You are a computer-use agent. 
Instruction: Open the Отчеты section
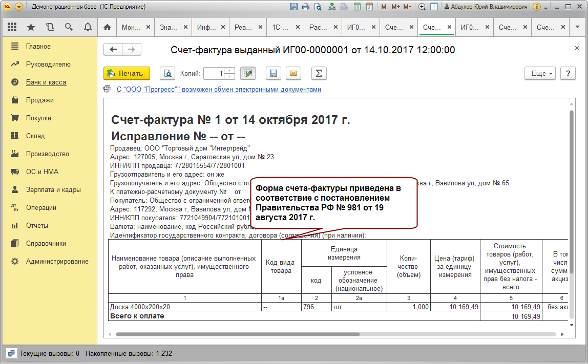click(37, 225)
